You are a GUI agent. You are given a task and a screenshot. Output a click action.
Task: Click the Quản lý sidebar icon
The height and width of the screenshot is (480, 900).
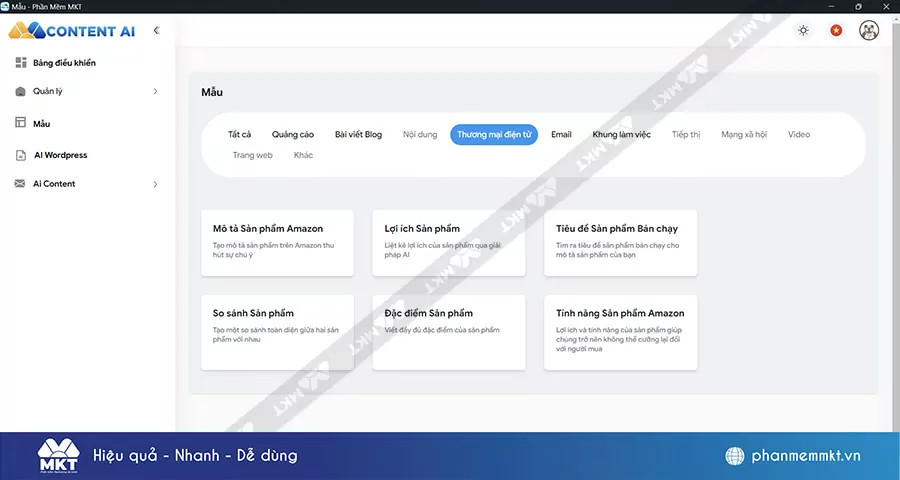click(21, 92)
